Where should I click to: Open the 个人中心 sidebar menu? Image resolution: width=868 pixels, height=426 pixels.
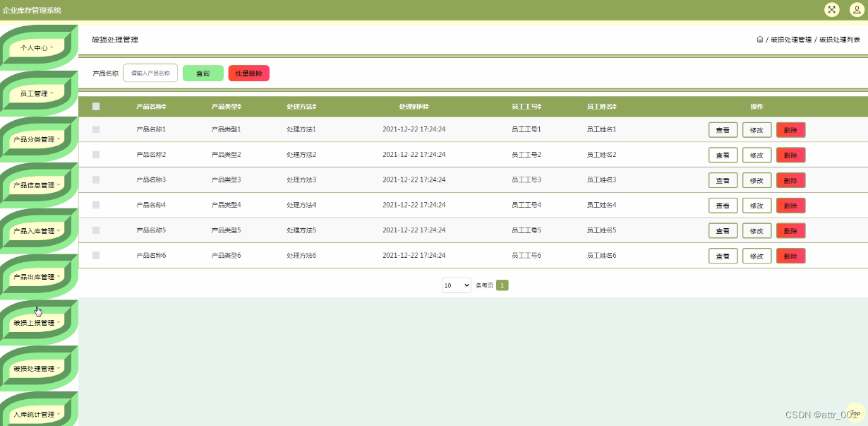38,47
